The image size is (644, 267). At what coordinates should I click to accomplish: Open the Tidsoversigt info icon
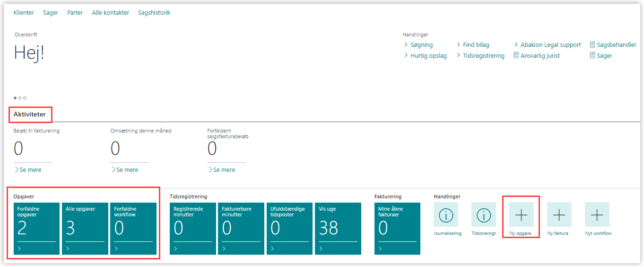click(483, 215)
